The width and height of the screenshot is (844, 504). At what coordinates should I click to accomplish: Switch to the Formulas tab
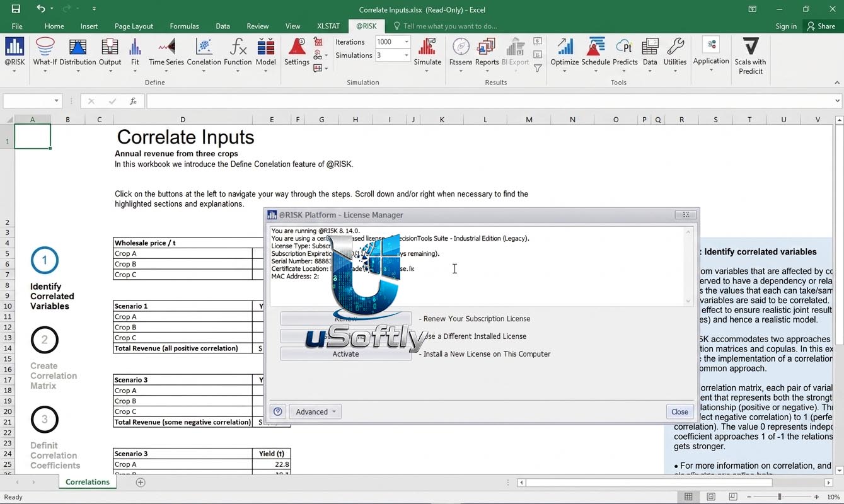[184, 26]
